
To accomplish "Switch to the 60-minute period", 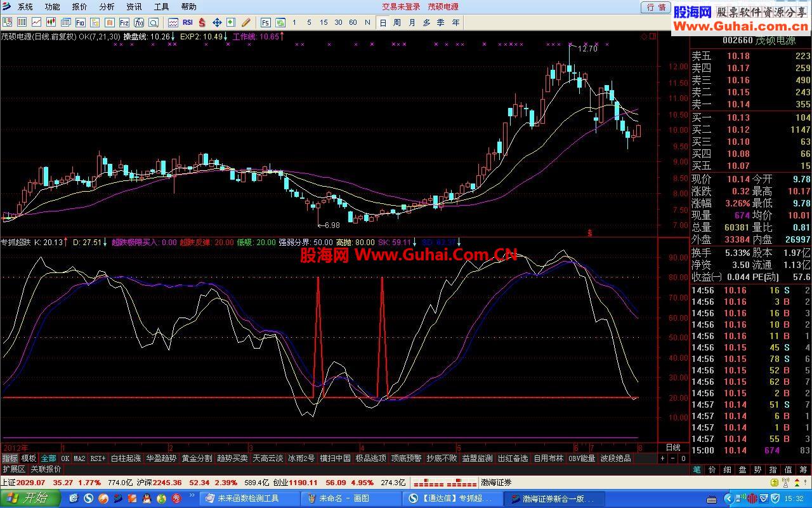I will (353, 22).
